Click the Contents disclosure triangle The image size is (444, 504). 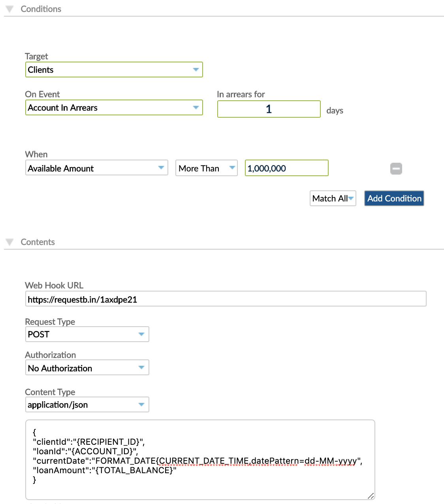click(x=9, y=242)
